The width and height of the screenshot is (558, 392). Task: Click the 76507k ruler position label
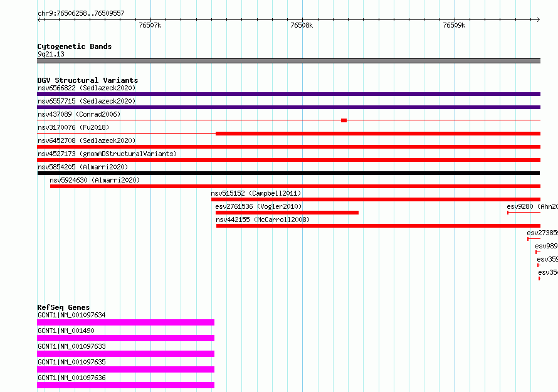pos(150,25)
